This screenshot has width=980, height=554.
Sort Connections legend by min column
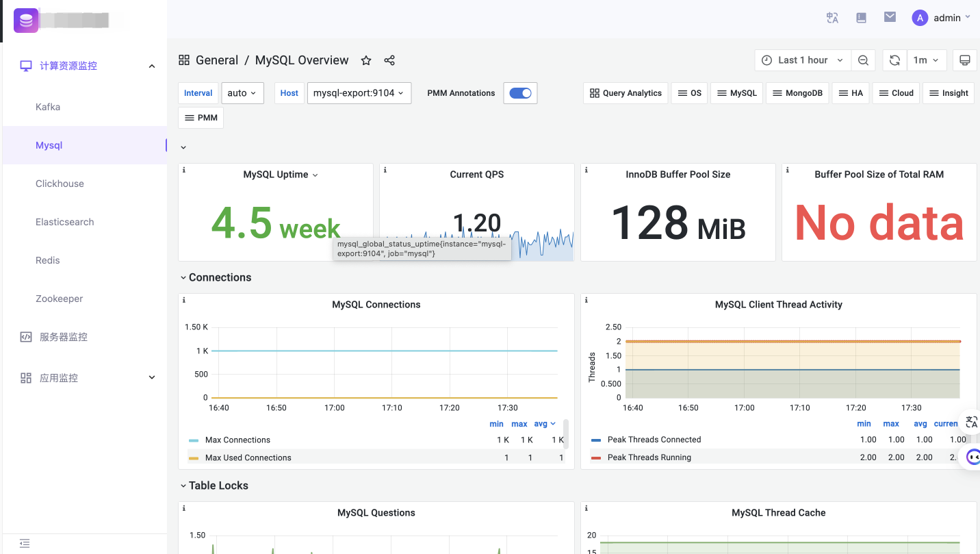[x=497, y=424]
